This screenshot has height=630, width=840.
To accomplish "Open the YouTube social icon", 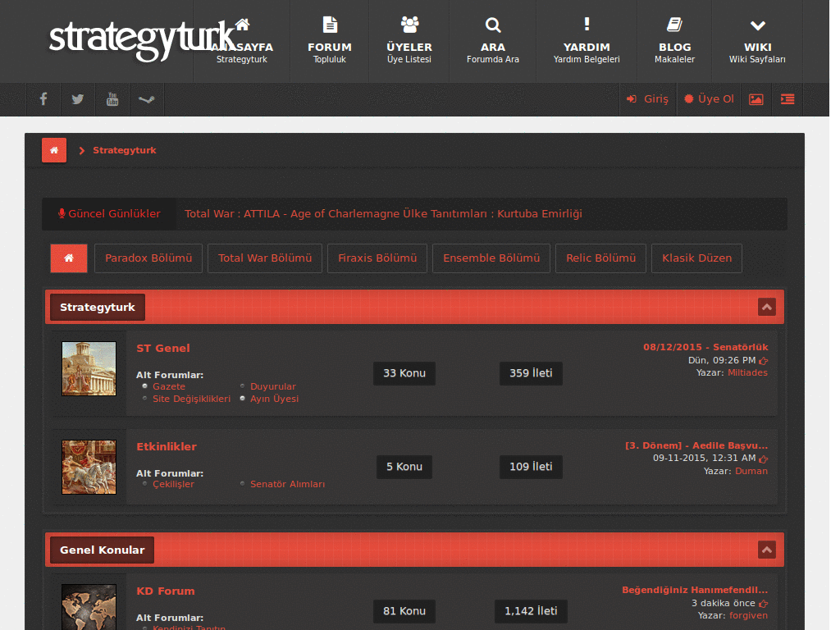I will [112, 99].
